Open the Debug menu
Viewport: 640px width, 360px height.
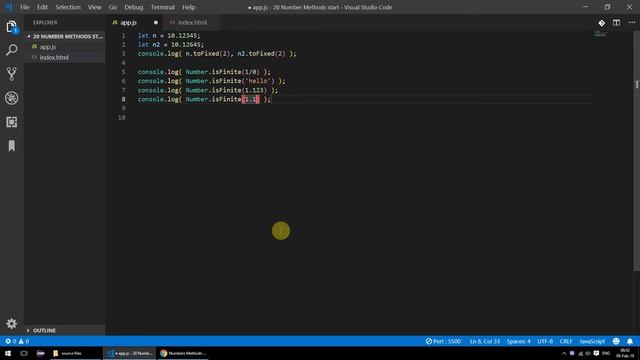point(134,7)
